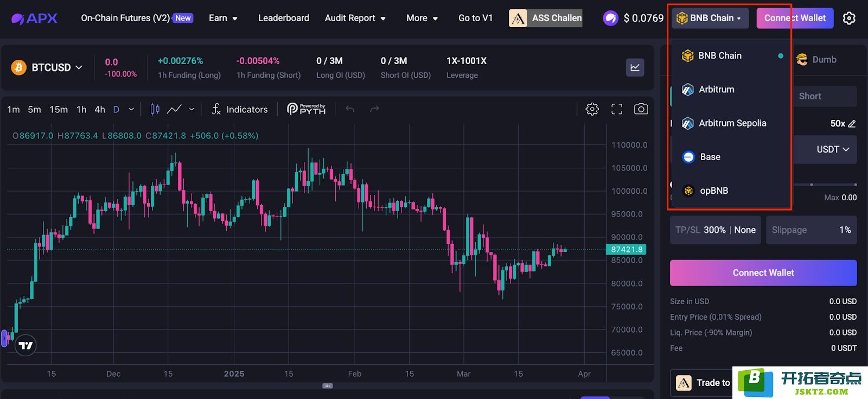868x399 pixels.
Task: Click the chart pane resize handle
Action: click(x=327, y=386)
